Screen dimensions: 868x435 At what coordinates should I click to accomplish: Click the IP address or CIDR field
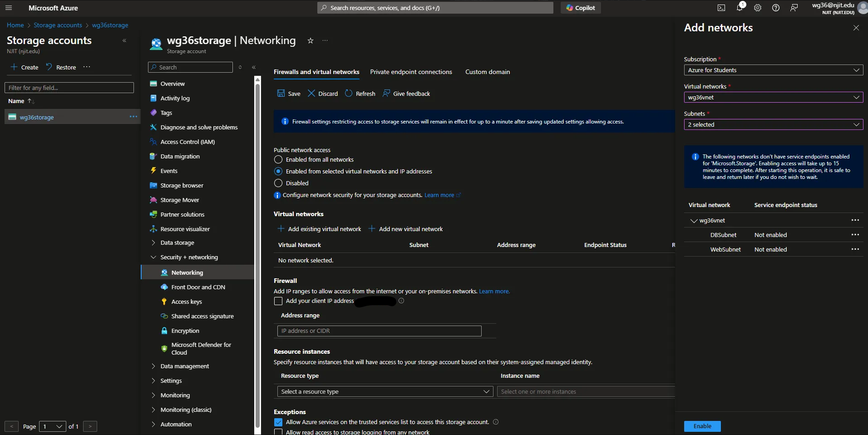[x=379, y=331]
